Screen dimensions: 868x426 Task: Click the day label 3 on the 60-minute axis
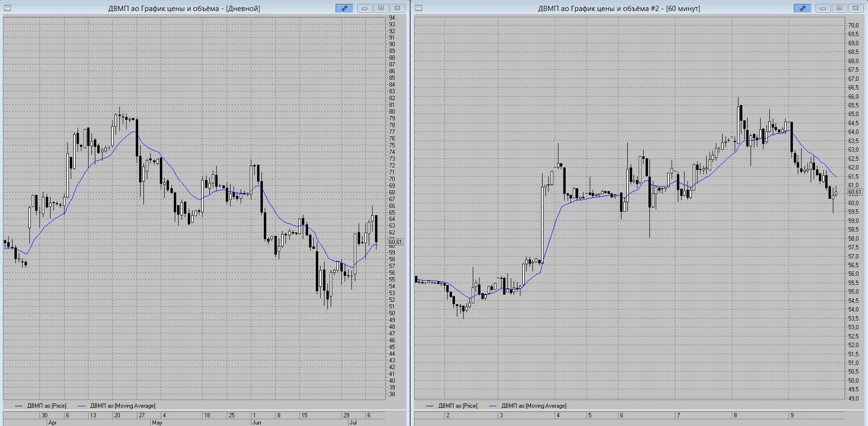(x=501, y=415)
